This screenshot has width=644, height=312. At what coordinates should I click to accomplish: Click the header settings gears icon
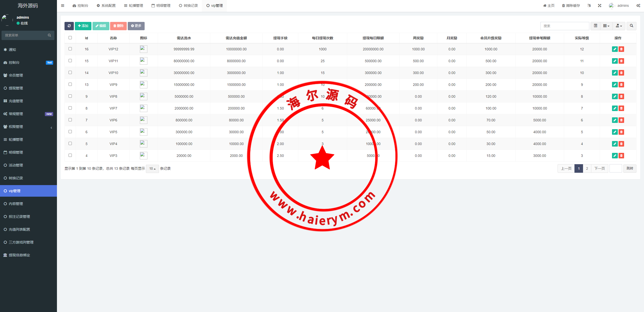tap(638, 6)
